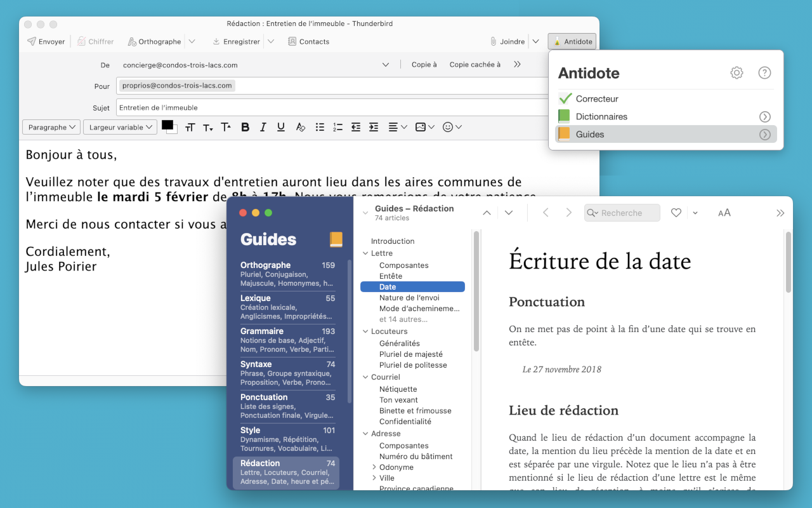This screenshot has width=812, height=508.
Task: Click the decrease font size icon
Action: pyautogui.click(x=207, y=128)
